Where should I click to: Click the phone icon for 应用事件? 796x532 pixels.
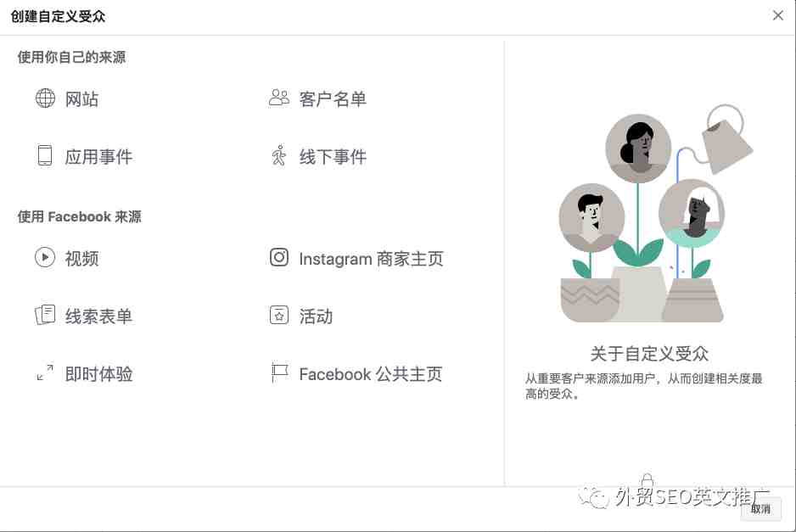point(45,155)
